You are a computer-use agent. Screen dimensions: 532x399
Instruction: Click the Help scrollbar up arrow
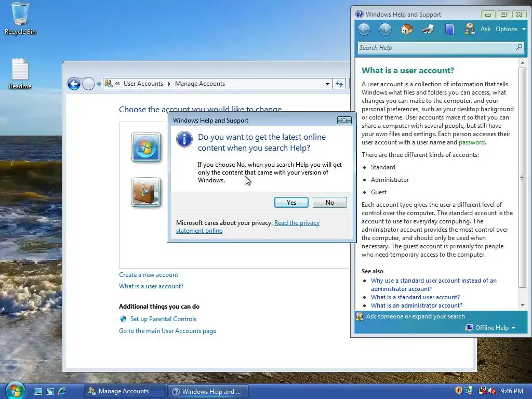tap(523, 63)
